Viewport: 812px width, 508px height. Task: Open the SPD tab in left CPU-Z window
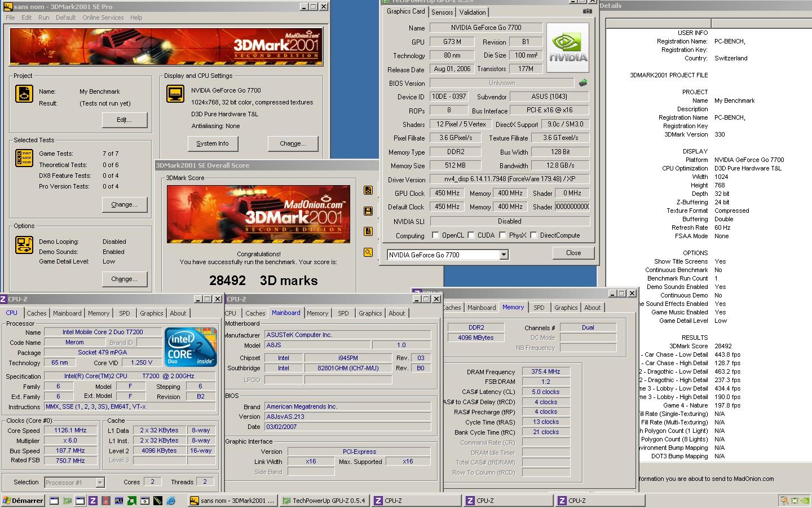(x=125, y=313)
